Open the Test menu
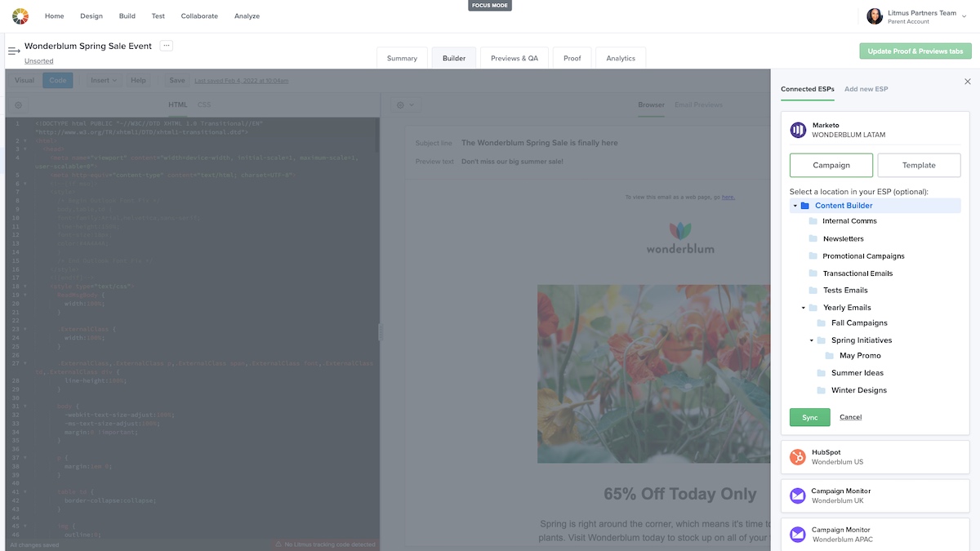 (x=158, y=16)
